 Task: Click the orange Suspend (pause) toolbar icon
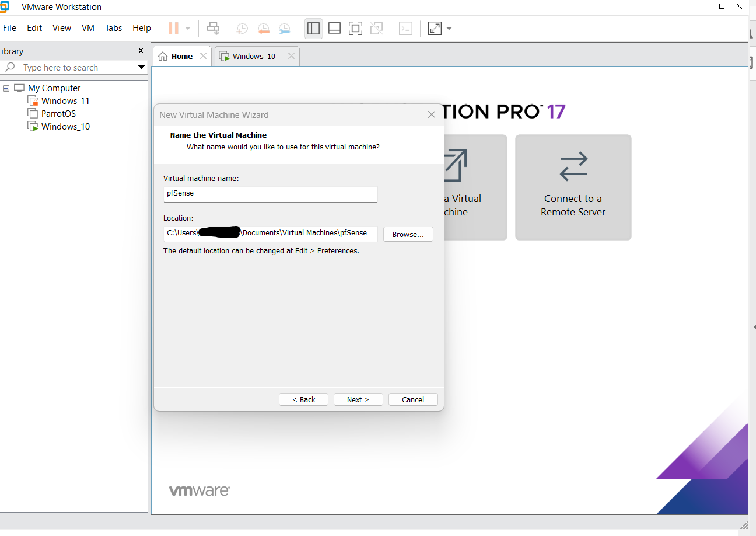[173, 28]
